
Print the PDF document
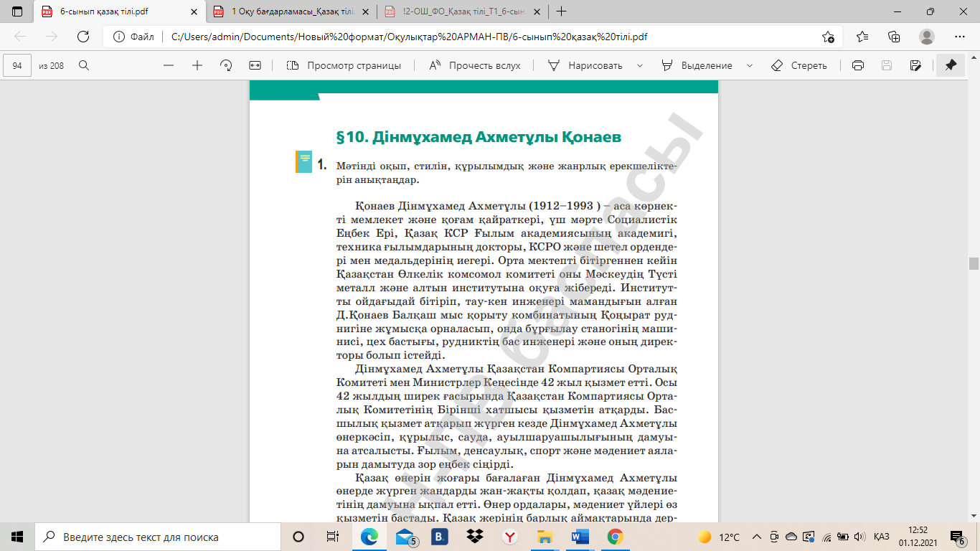[857, 65]
